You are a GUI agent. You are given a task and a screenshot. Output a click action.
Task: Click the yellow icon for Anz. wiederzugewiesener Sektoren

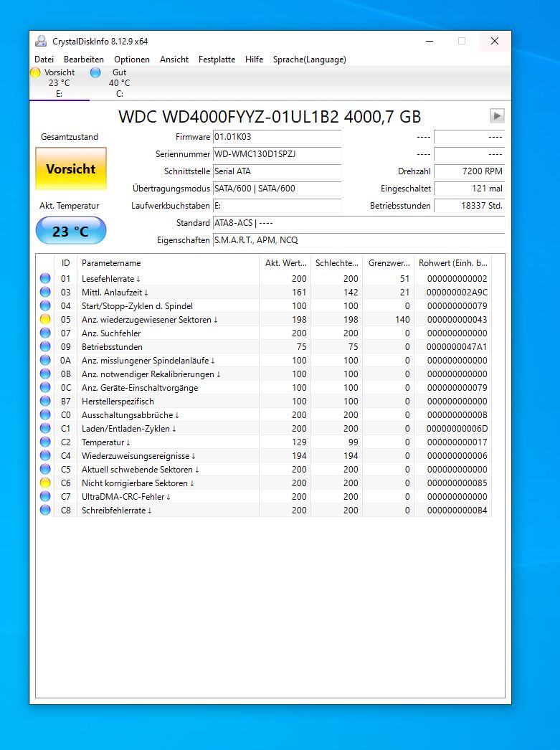tap(45, 319)
